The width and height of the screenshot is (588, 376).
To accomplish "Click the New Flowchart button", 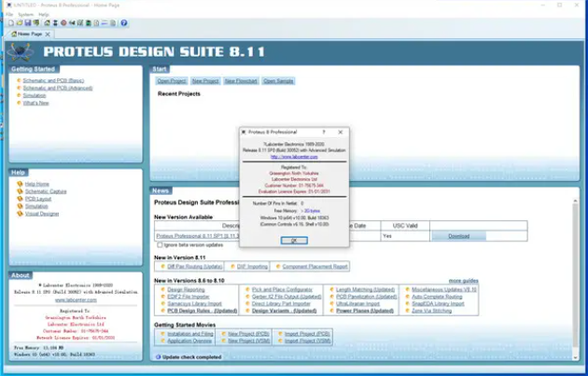I will pyautogui.click(x=241, y=81).
